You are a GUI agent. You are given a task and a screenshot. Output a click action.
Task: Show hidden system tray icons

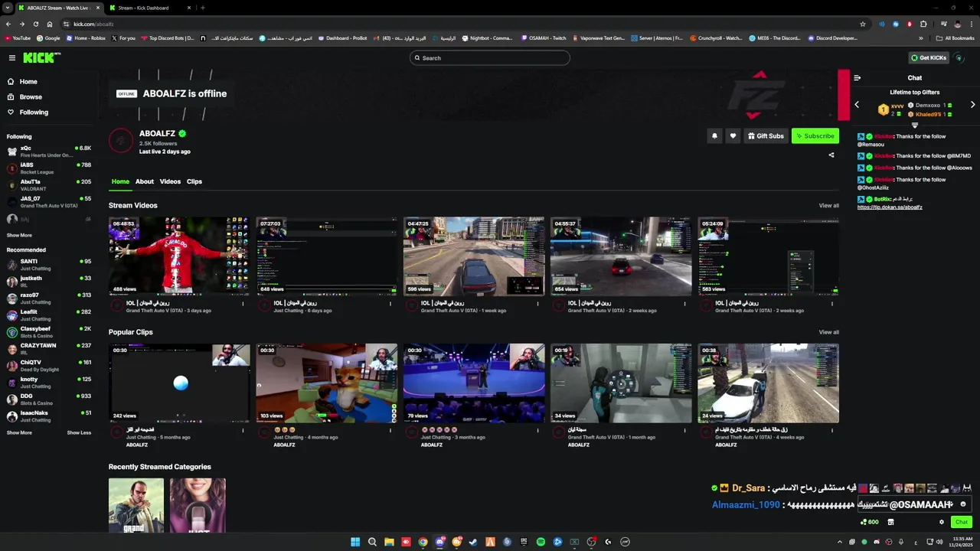pos(839,542)
